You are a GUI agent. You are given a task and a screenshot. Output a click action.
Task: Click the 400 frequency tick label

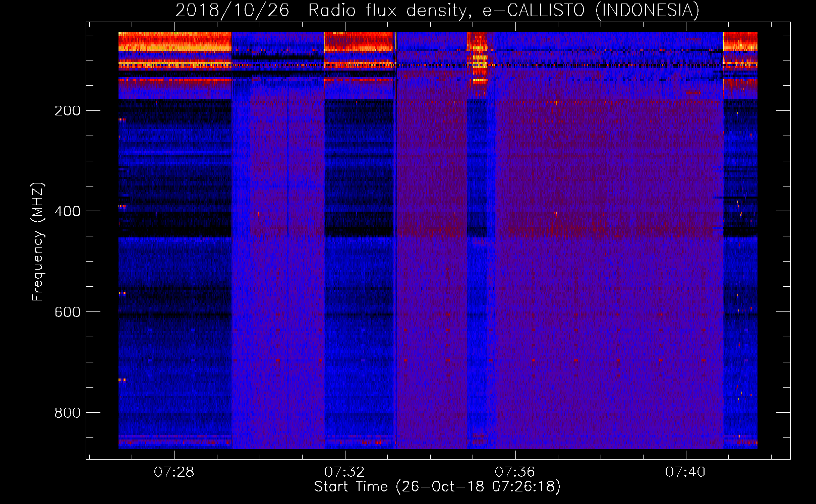68,211
